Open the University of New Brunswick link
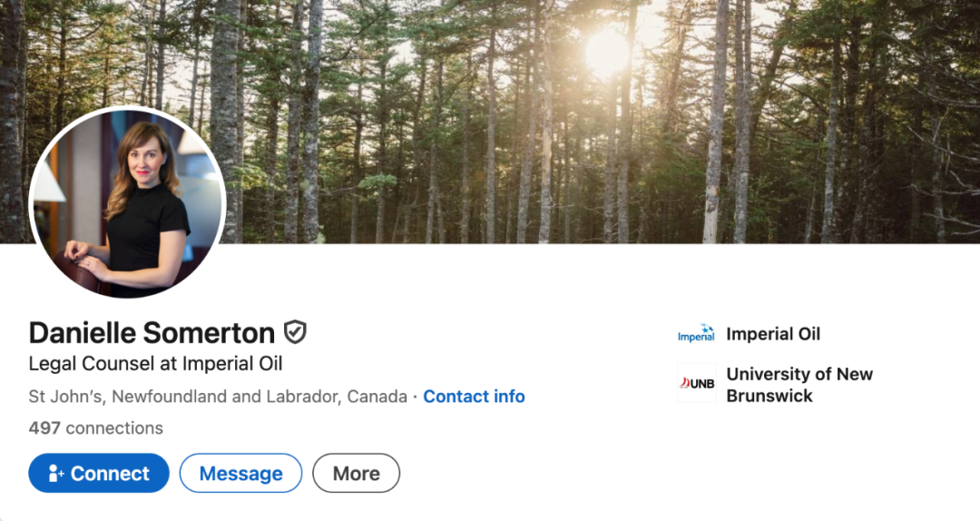 click(x=799, y=374)
